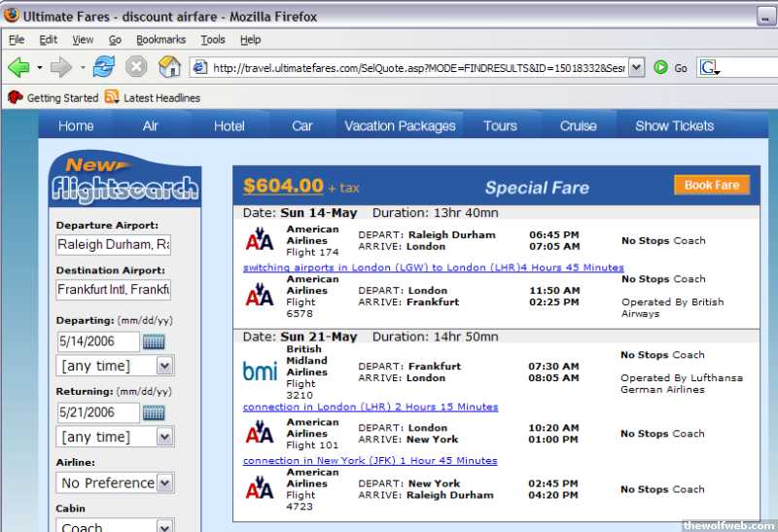This screenshot has height=532, width=778.
Task: Click the Departure Airport input field
Action: (113, 244)
